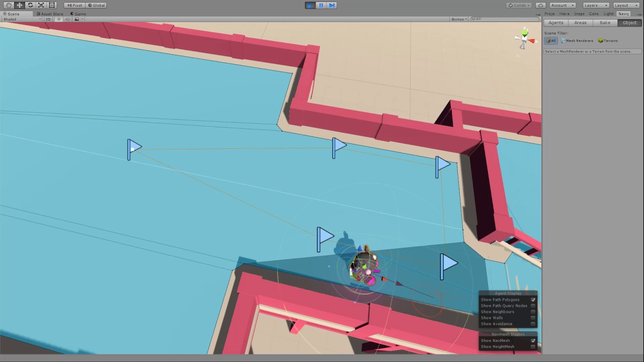644x362 pixels.
Task: Open the Hierarchy panel tab
Action: [565, 14]
